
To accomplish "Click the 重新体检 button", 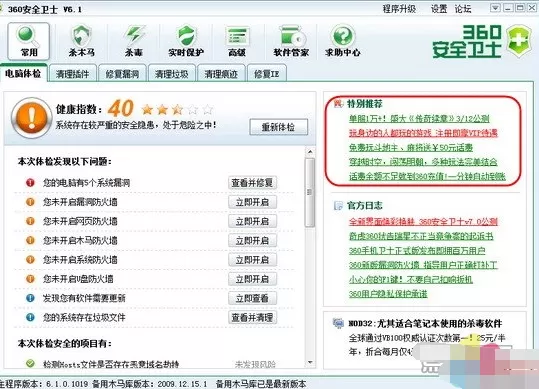I will point(278,127).
